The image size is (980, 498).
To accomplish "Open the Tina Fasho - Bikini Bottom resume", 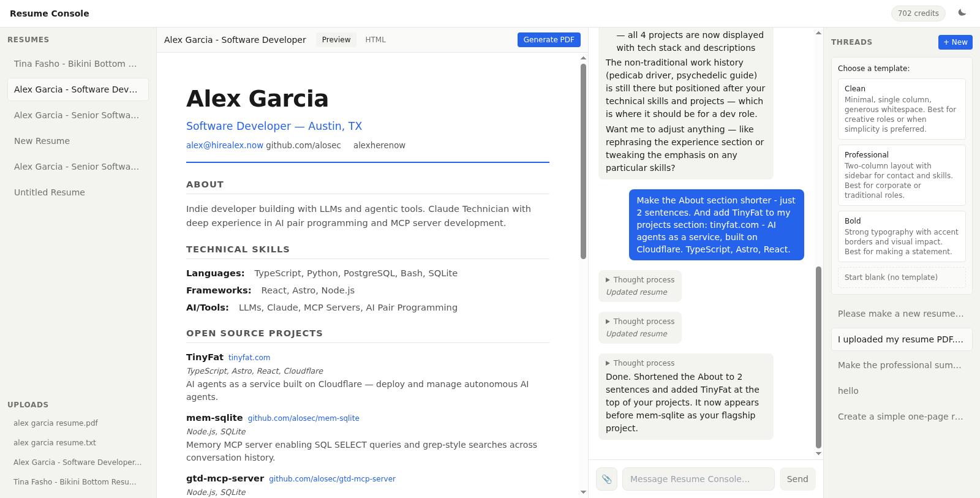I will 78,64.
